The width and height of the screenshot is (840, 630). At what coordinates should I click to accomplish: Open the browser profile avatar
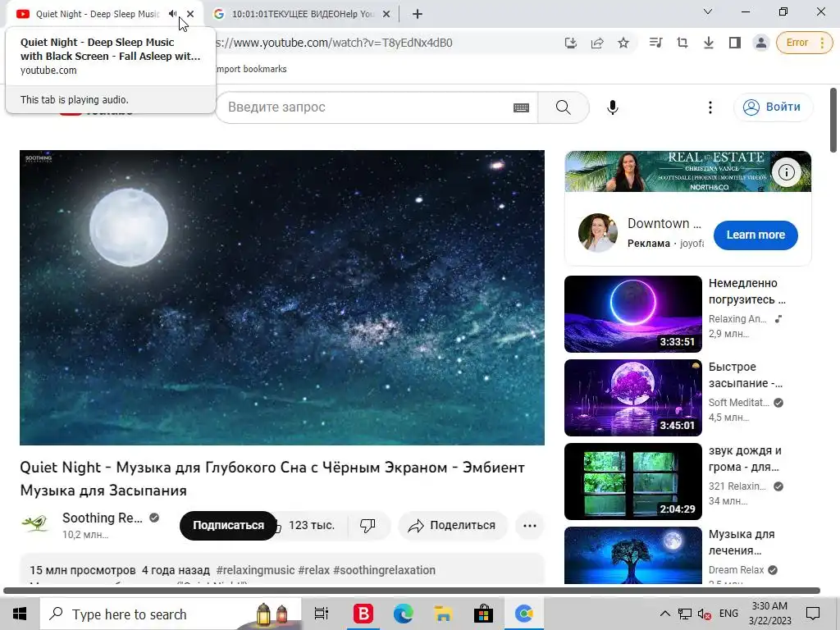(x=760, y=43)
